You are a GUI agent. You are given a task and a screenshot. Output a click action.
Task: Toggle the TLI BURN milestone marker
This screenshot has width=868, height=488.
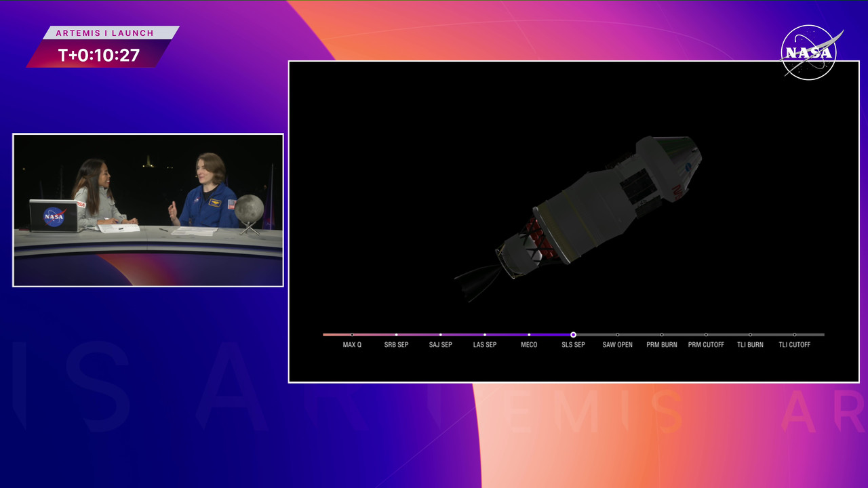click(750, 334)
